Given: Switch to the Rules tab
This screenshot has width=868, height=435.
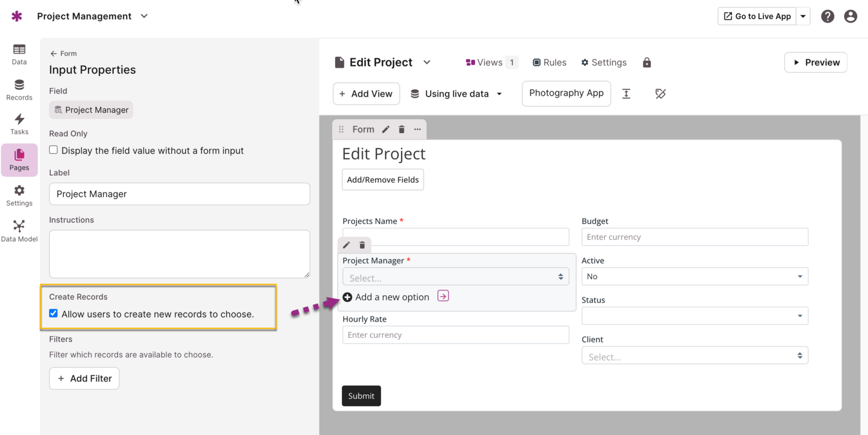Looking at the screenshot, I should pyautogui.click(x=549, y=62).
